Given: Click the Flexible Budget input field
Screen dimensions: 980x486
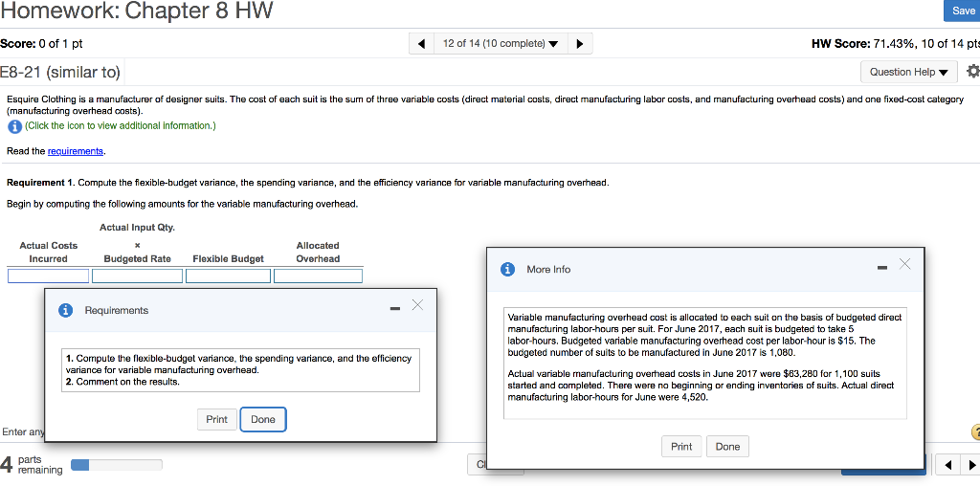Looking at the screenshot, I should pos(228,276).
